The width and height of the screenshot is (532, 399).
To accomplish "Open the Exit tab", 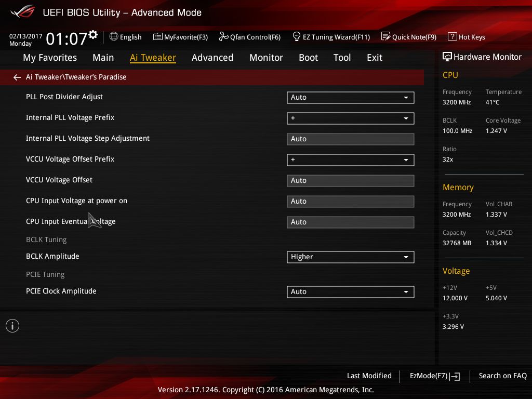I will 375,58.
